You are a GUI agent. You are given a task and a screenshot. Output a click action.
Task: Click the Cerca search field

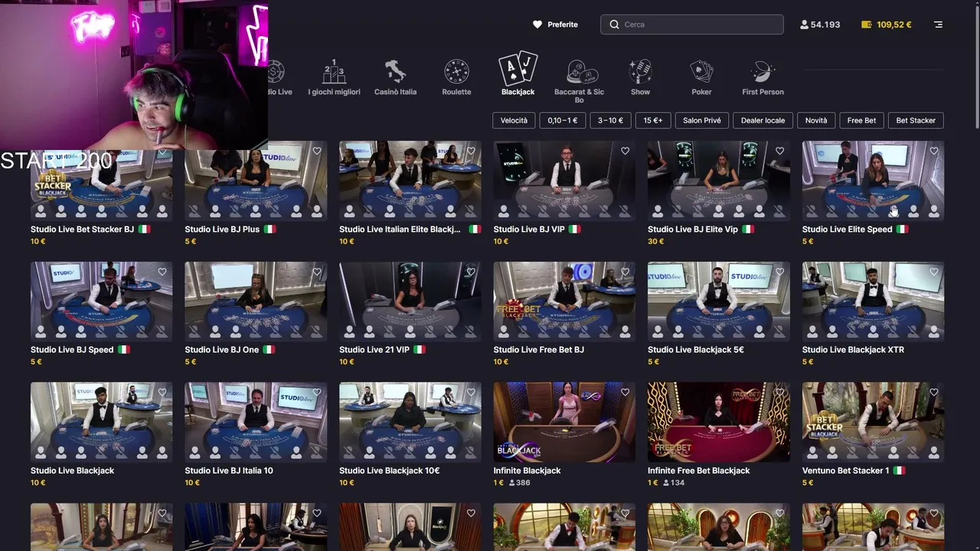pyautogui.click(x=692, y=24)
